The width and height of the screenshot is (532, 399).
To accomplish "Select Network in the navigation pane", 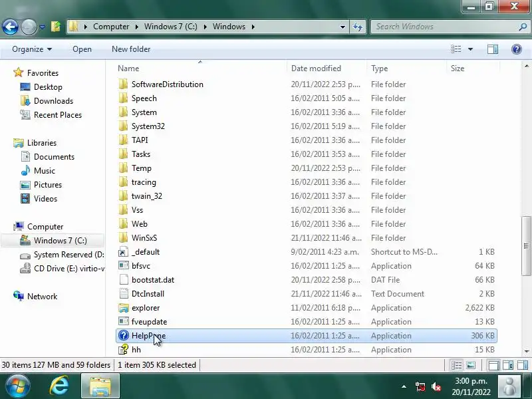I will point(42,296).
